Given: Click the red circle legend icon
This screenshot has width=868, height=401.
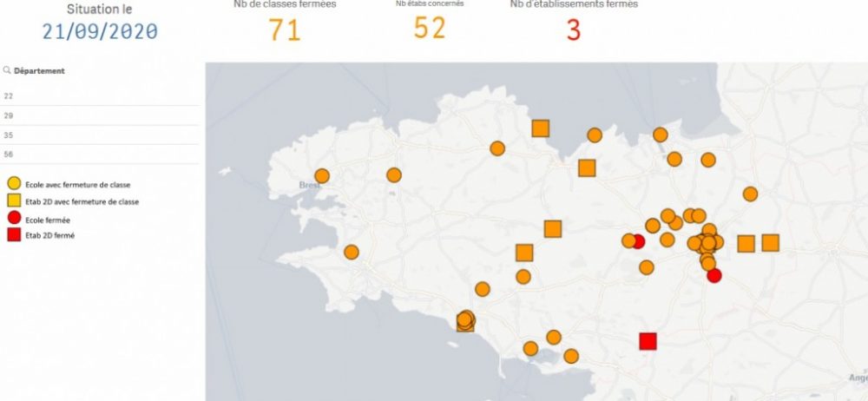Looking at the screenshot, I should pos(14,218).
